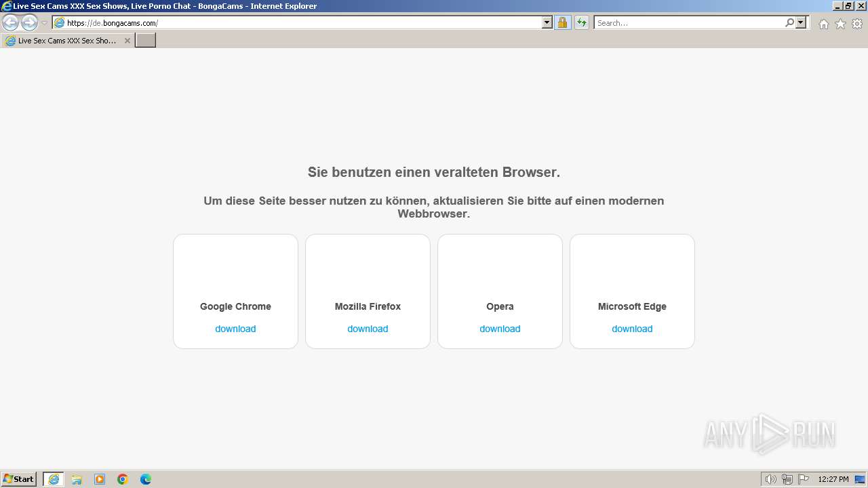Click the 12:27 PM clock

click(833, 479)
